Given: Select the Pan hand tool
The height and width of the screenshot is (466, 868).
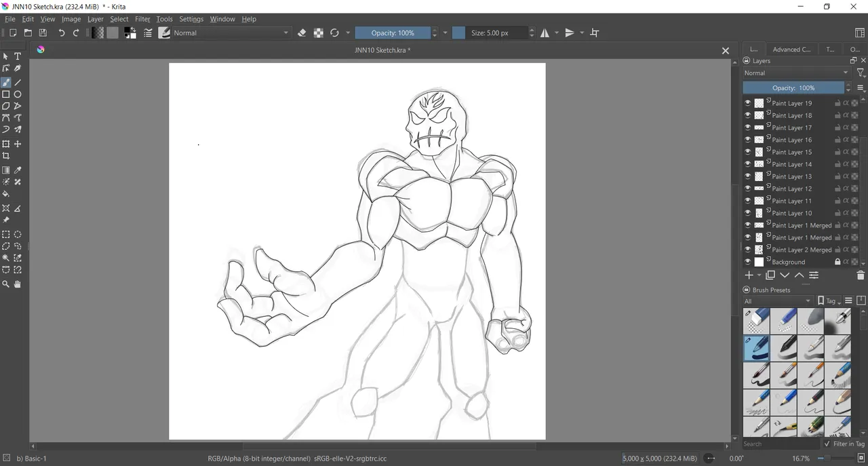Looking at the screenshot, I should click(x=18, y=284).
